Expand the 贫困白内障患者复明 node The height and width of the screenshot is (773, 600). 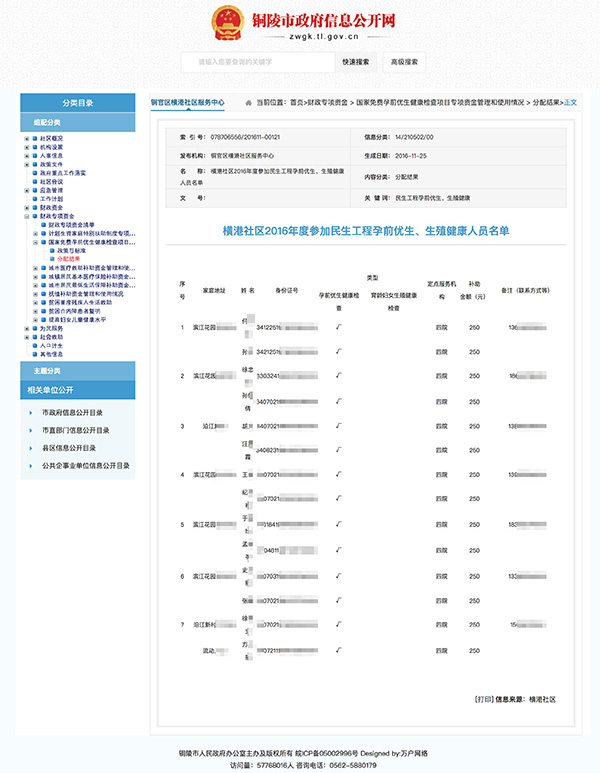[x=35, y=311]
